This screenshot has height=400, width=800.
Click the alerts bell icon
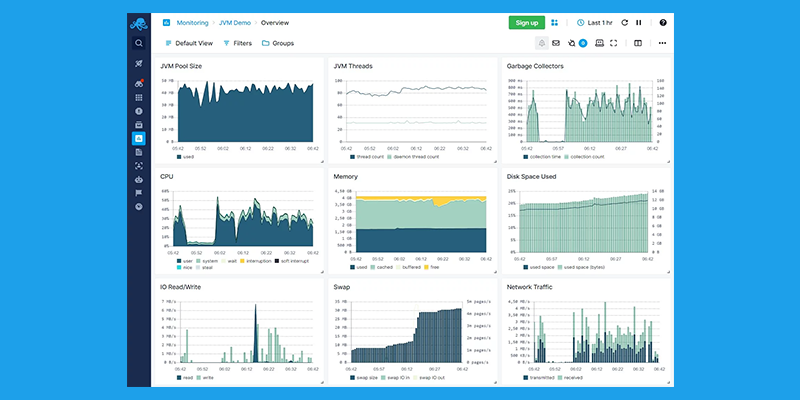pyautogui.click(x=542, y=43)
